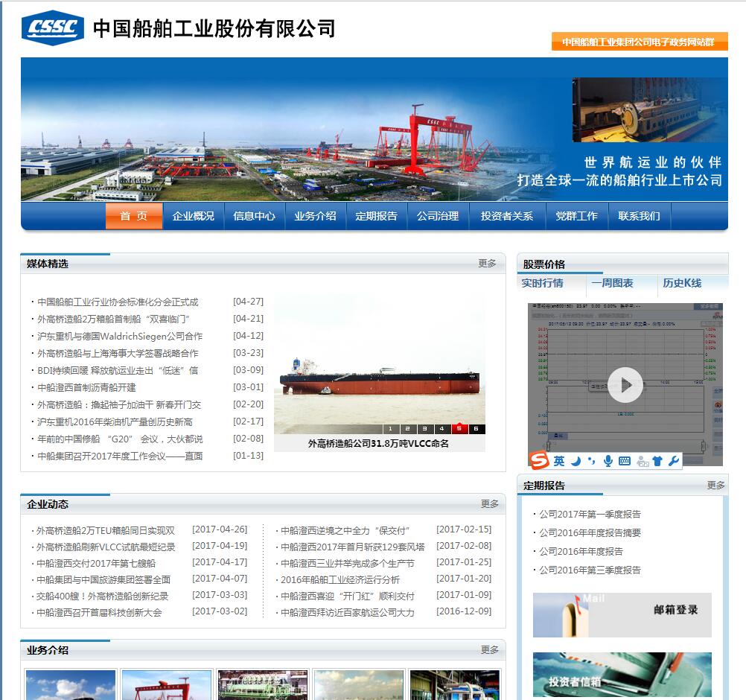The height and width of the screenshot is (700, 746).
Task: Click the 中国船舶工业股份有限公司 header title
Action: (214, 28)
